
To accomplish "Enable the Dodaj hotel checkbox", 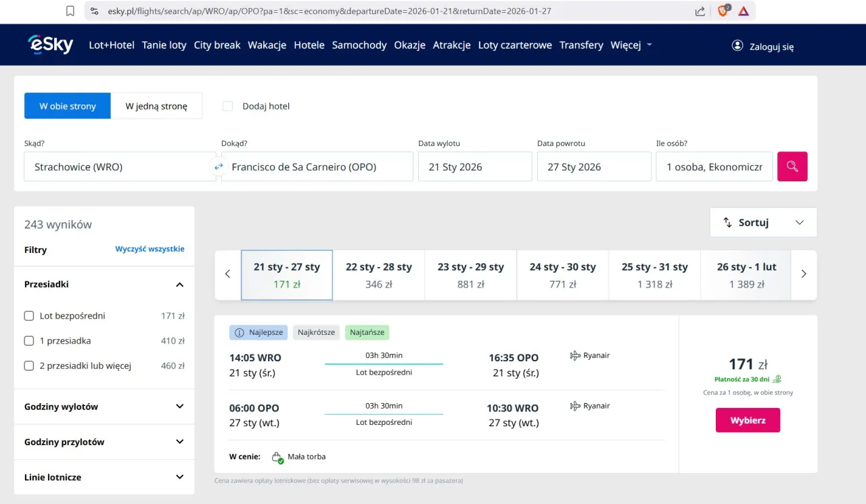I will click(228, 106).
